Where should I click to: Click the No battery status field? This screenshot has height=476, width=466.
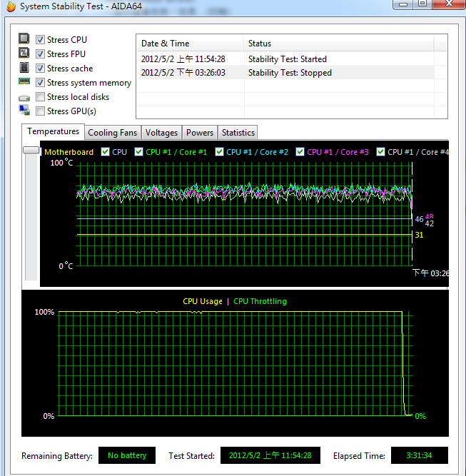127,455
